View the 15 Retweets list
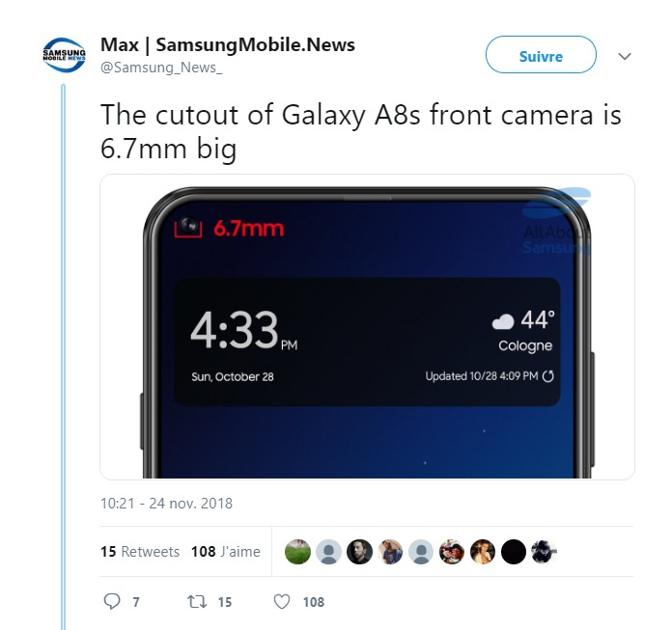Image resolution: width=672 pixels, height=630 pixels. click(x=140, y=552)
